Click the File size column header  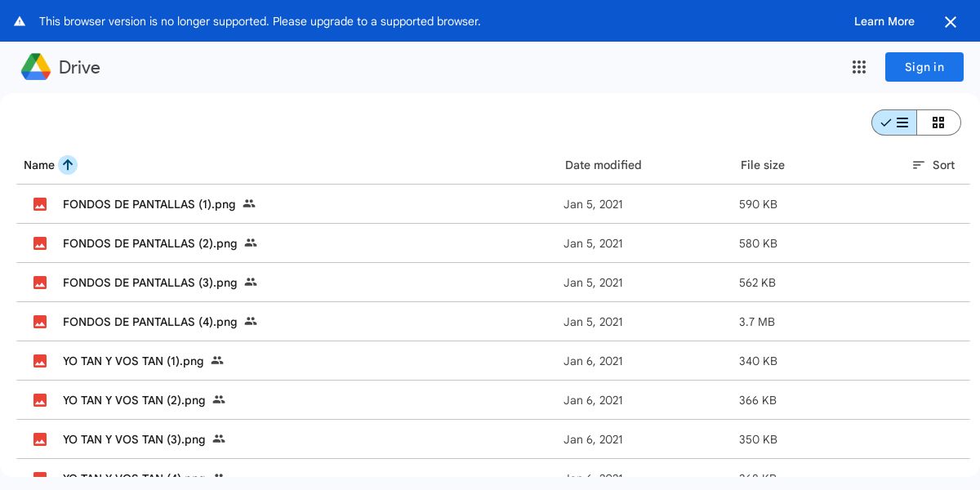point(763,165)
